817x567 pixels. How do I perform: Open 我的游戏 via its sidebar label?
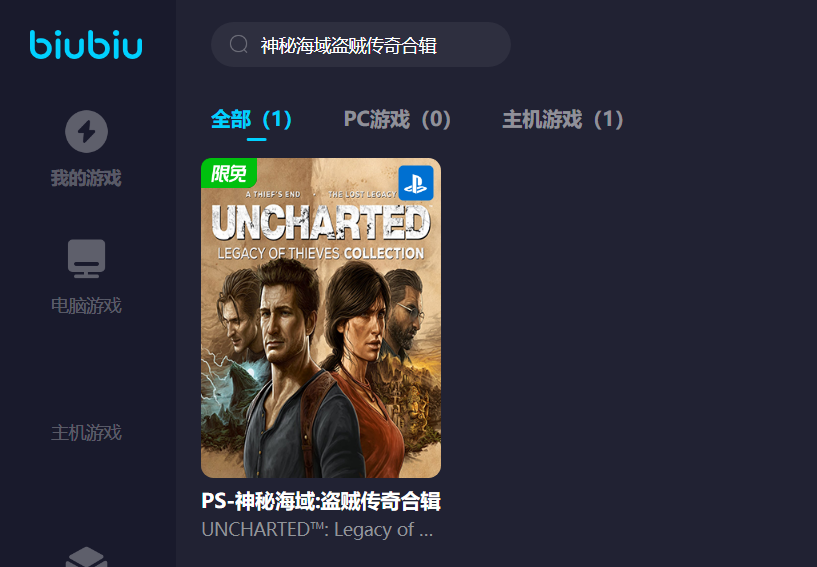(x=86, y=178)
